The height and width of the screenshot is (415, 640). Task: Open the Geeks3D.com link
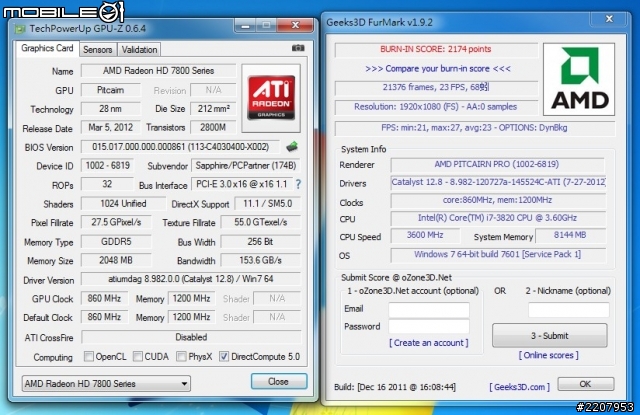coord(519,386)
